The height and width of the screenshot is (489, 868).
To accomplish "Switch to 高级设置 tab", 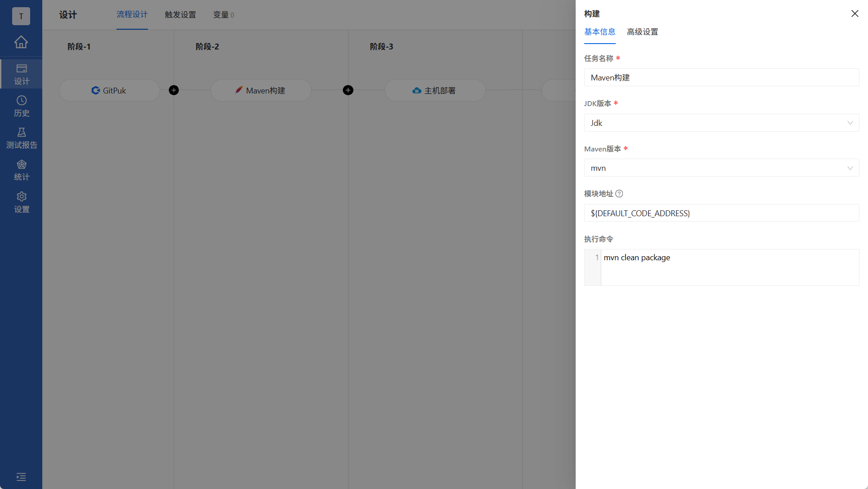I will (x=642, y=32).
